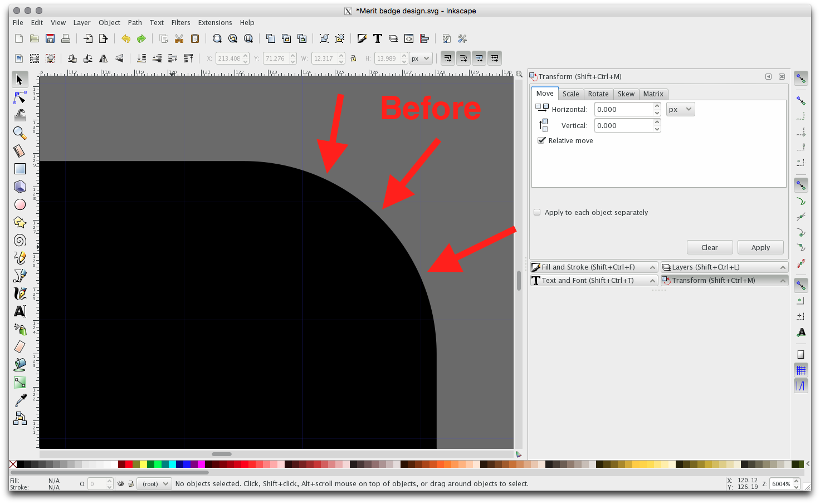Click the Apply button
820x504 pixels.
(x=760, y=247)
